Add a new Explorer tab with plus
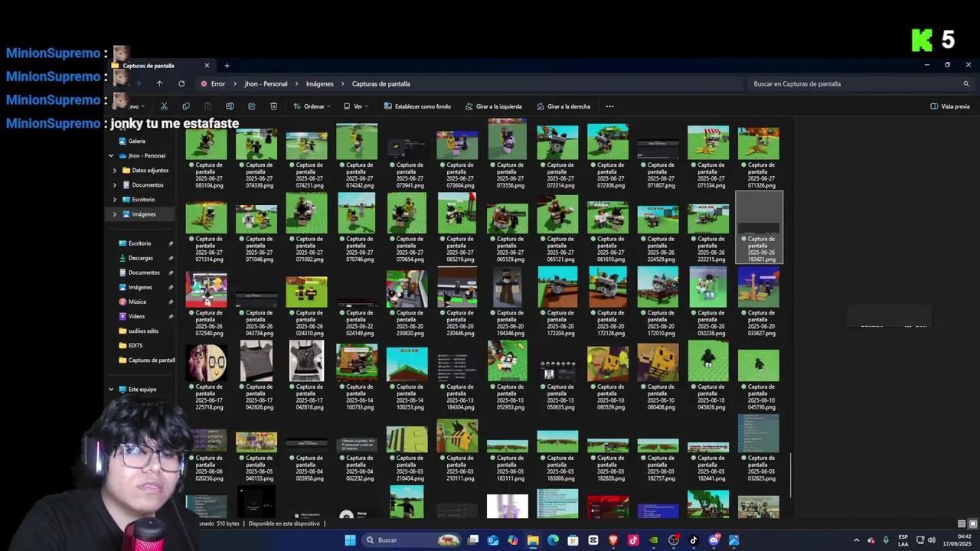980x551 pixels. (227, 66)
